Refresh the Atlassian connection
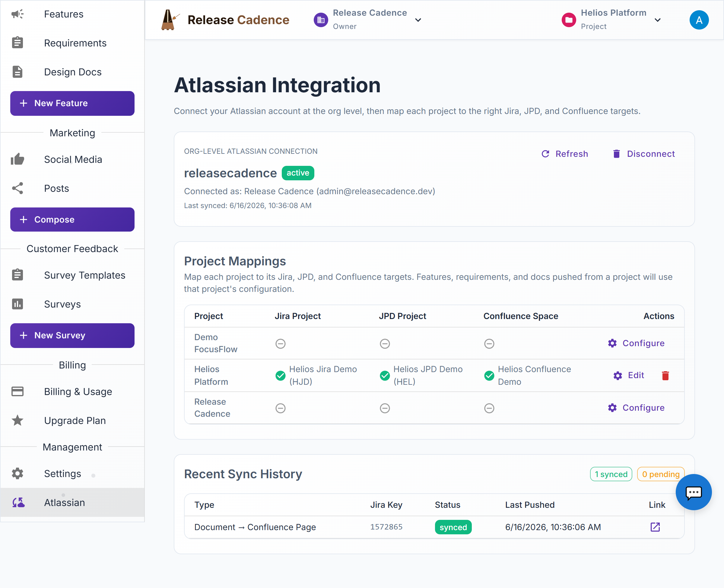Screen dimensions: 724x588 click(x=564, y=154)
